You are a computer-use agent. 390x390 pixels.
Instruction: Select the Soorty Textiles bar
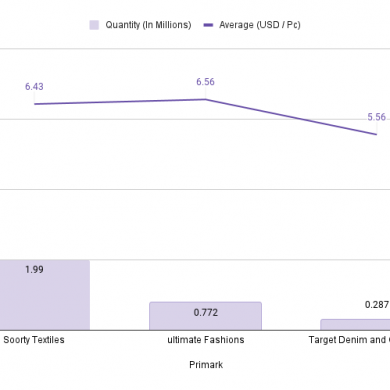pyautogui.click(x=45, y=295)
